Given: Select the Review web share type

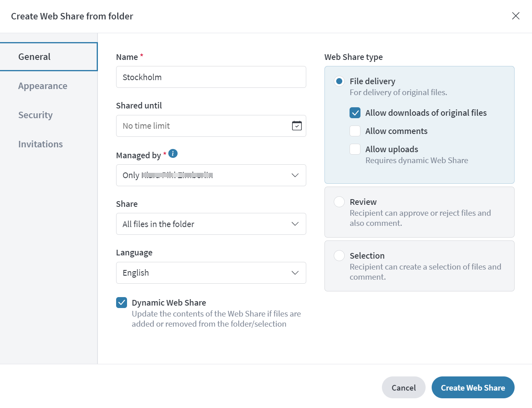Looking at the screenshot, I should 339,202.
